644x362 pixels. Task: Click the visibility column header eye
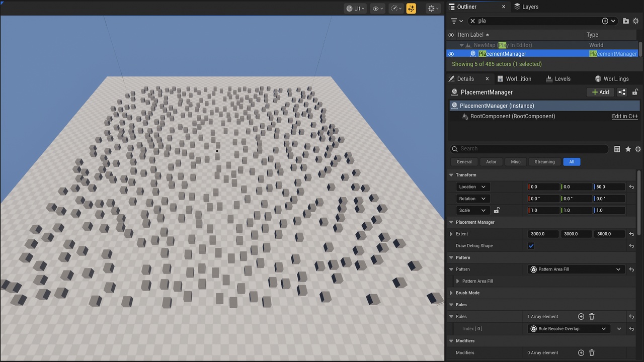tap(451, 35)
